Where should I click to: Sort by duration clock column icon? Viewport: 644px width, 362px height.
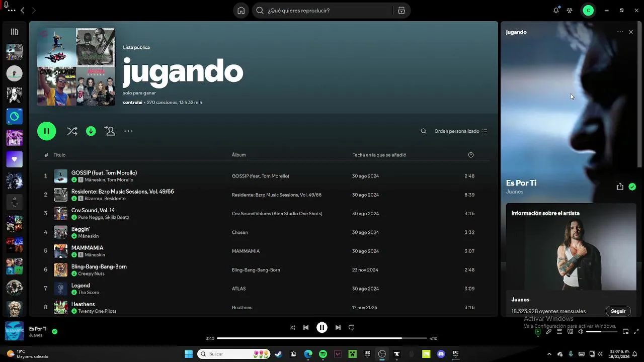(471, 155)
